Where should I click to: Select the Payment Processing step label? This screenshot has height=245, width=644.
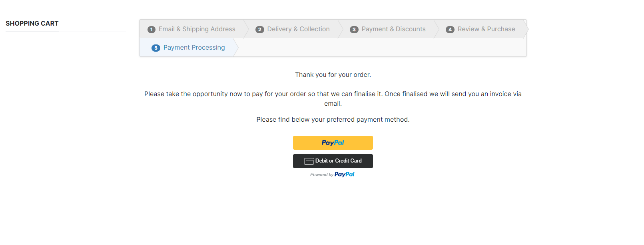click(x=194, y=48)
